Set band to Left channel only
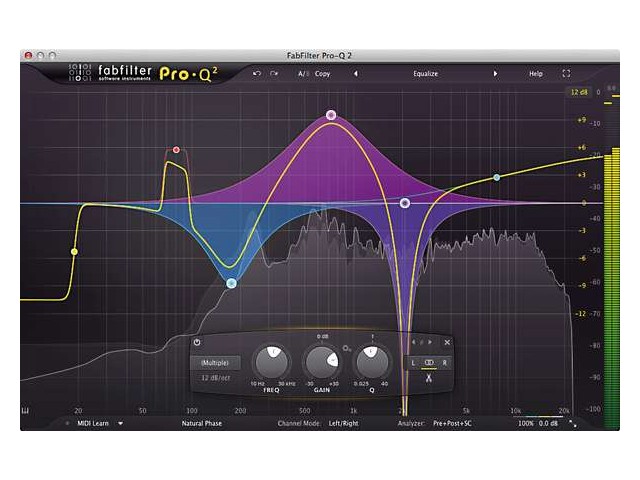 [x=413, y=362]
